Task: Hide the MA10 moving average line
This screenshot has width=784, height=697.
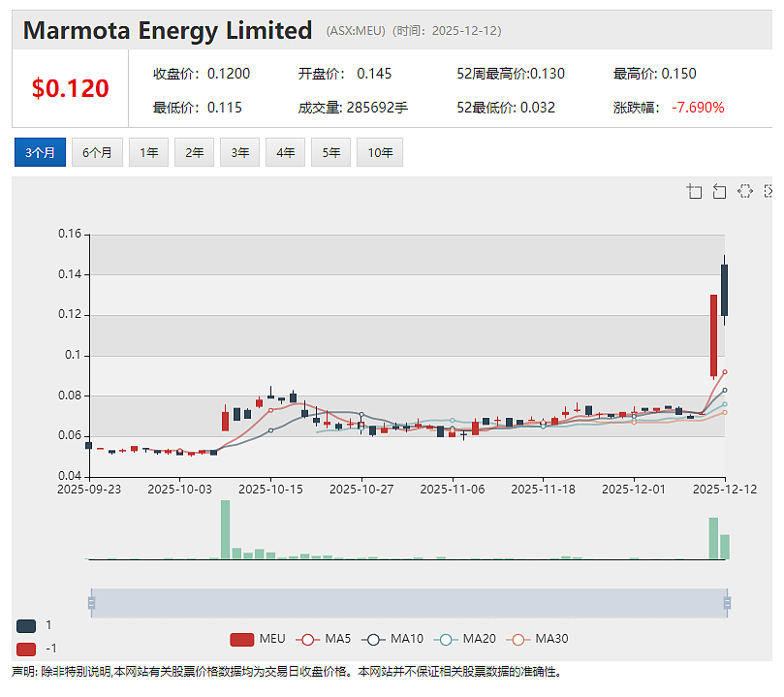Action: click(x=392, y=640)
